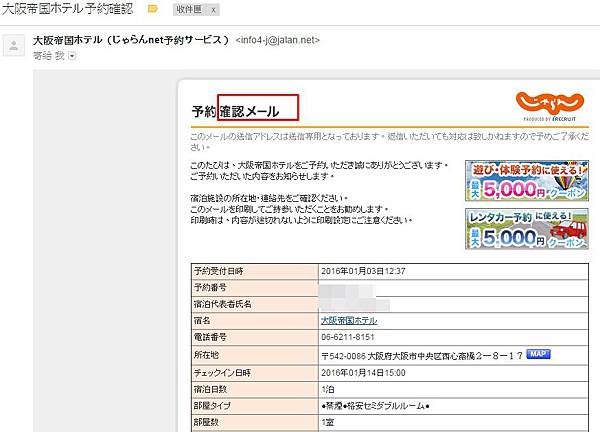Select the 予約受付日時 row label

tap(218, 271)
